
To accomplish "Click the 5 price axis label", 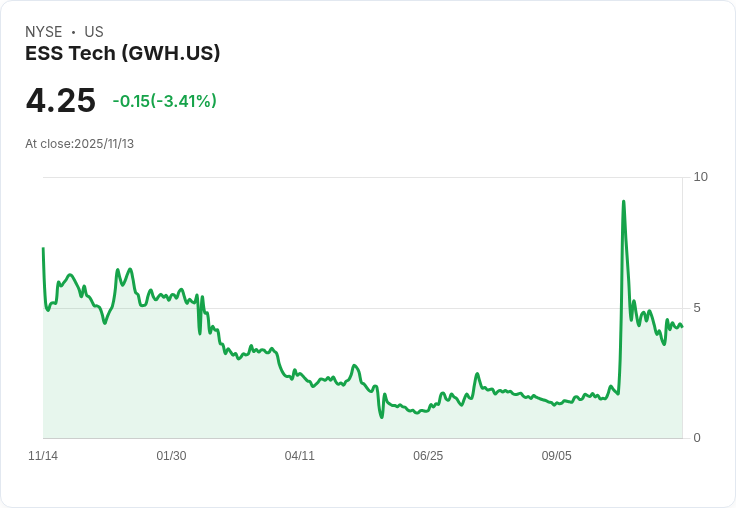I will pos(697,308).
